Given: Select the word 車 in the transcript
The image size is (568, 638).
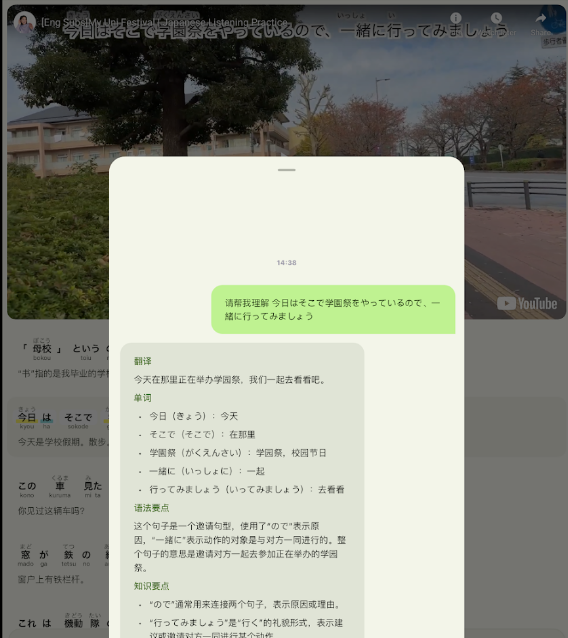Looking at the screenshot, I should click(x=60, y=486).
